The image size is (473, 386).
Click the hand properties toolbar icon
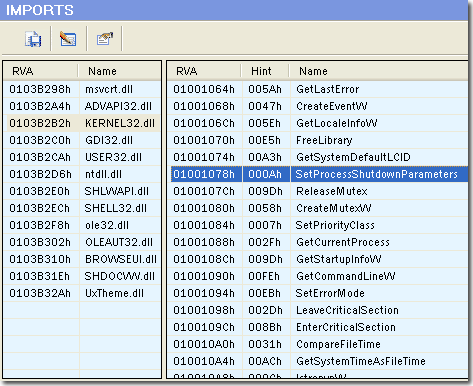coord(105,39)
